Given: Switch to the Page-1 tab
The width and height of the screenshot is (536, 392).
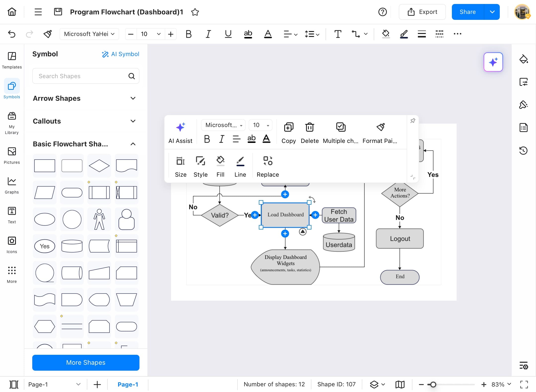Looking at the screenshot, I should pyautogui.click(x=128, y=384).
